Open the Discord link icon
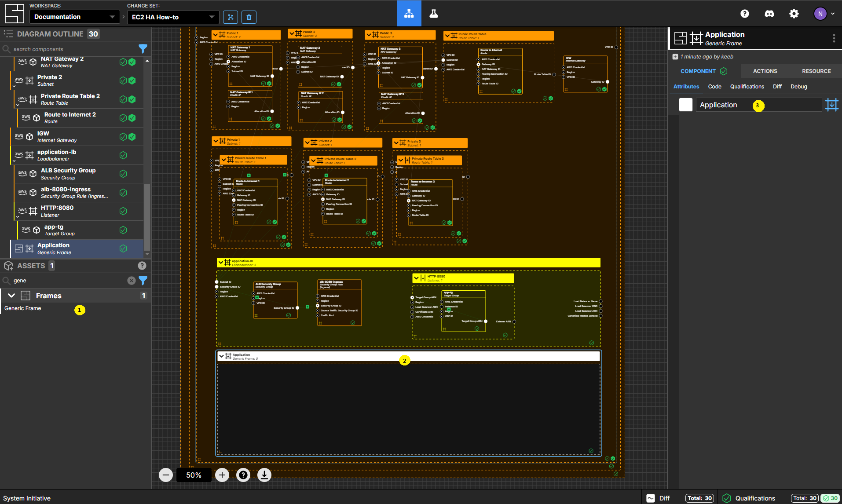842x504 pixels. (x=769, y=14)
